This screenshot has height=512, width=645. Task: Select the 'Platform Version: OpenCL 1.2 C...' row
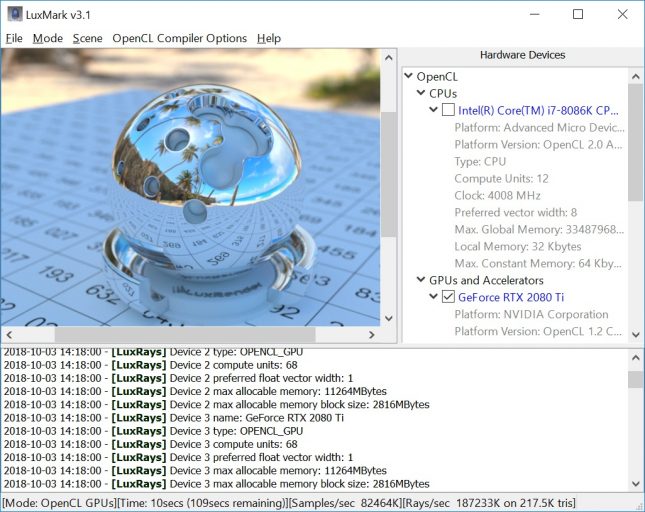pos(538,331)
